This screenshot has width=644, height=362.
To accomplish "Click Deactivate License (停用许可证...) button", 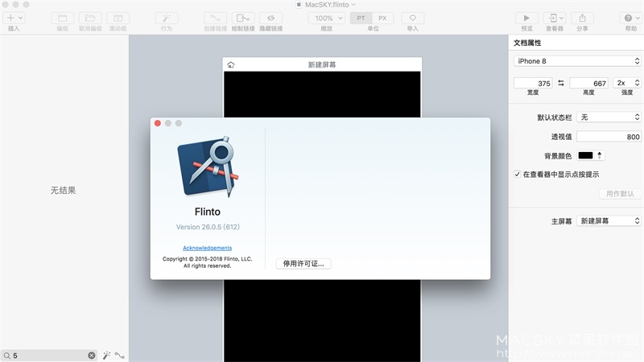I will click(x=303, y=264).
